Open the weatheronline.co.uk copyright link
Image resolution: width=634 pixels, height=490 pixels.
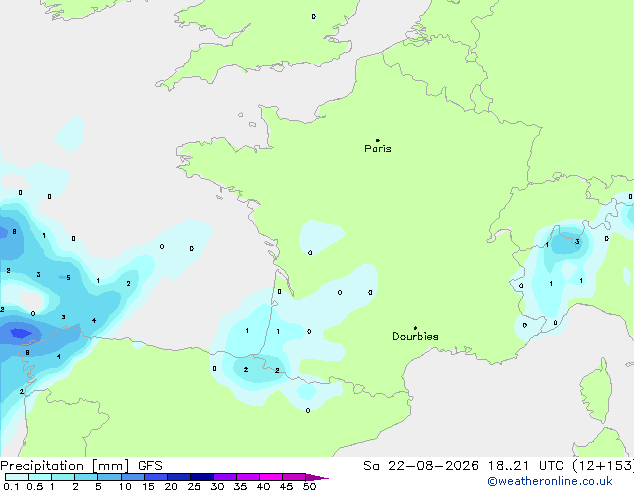coord(550,481)
